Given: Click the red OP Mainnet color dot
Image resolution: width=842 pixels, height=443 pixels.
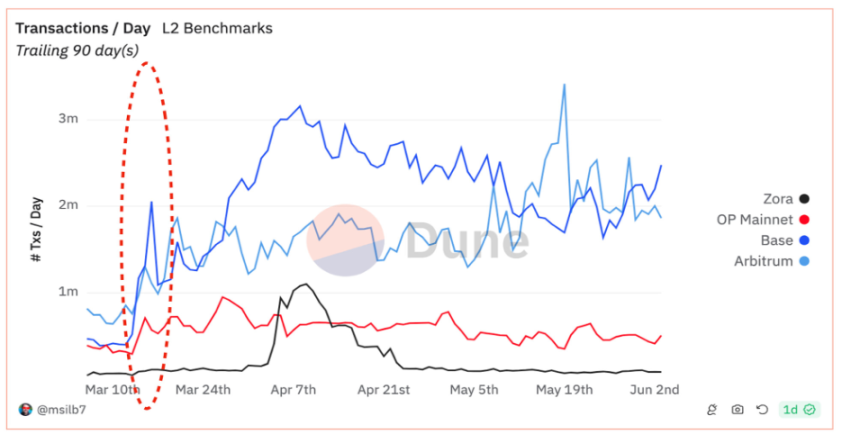Looking at the screenshot, I should [805, 220].
